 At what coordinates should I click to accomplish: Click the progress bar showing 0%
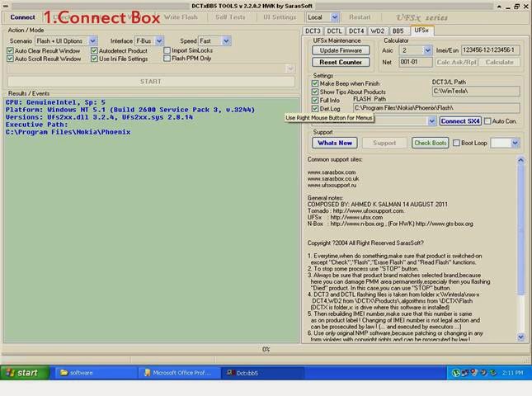pos(266,349)
